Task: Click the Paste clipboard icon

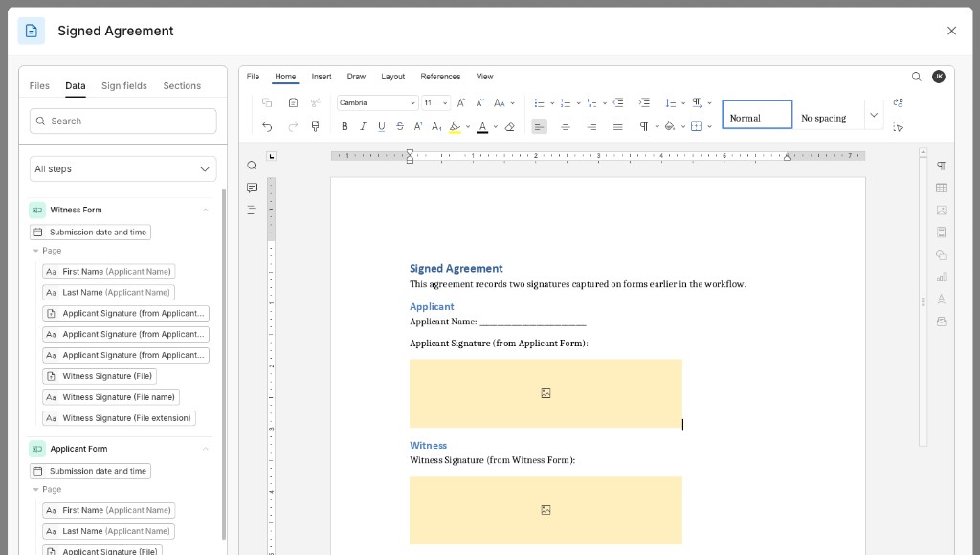Action: click(x=293, y=102)
